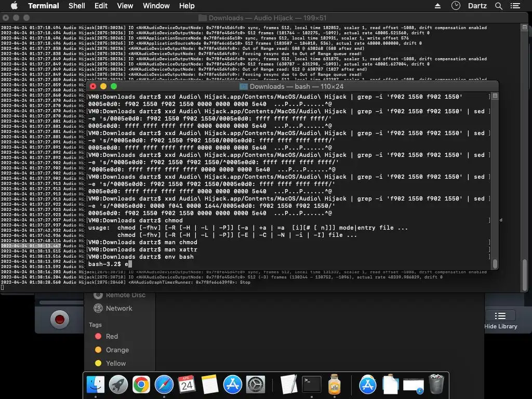Screen dimensions: 532x399
Task: Select Network in the Finder sidebar
Action: pyautogui.click(x=119, y=308)
